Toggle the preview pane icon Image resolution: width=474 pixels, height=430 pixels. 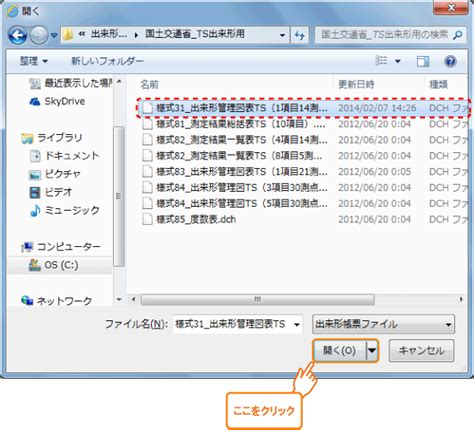(x=423, y=61)
